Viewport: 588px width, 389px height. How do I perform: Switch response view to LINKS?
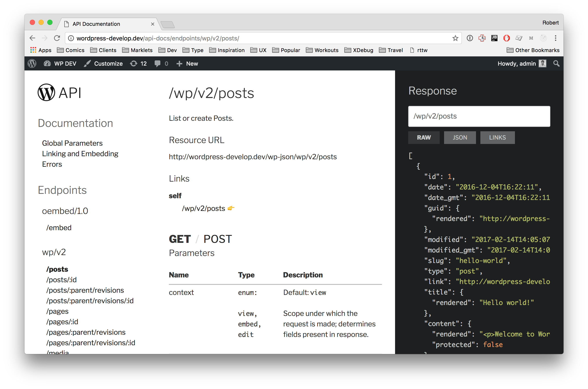pyautogui.click(x=497, y=137)
